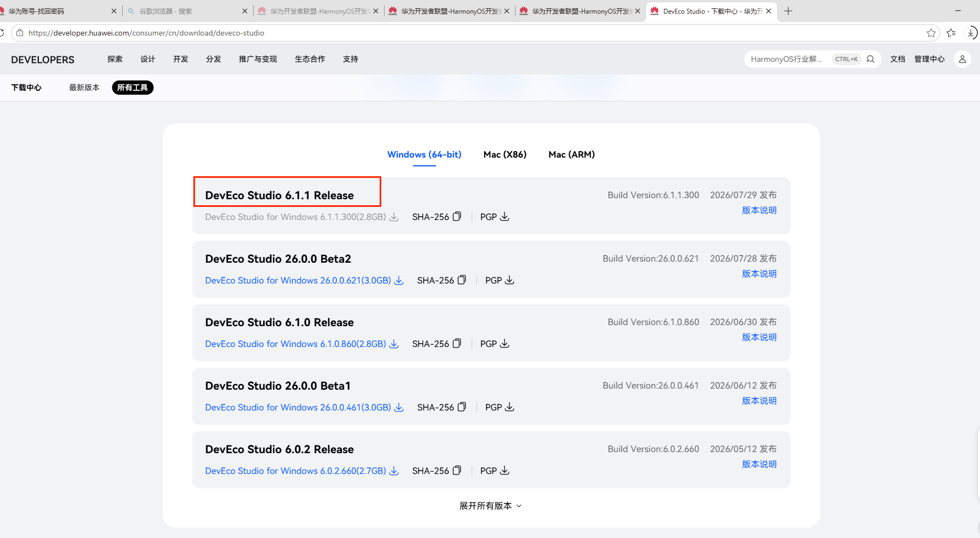Download DevEco Studio for Windows 6.0.2.660
Viewport: 980px width, 538px height.
tap(302, 471)
